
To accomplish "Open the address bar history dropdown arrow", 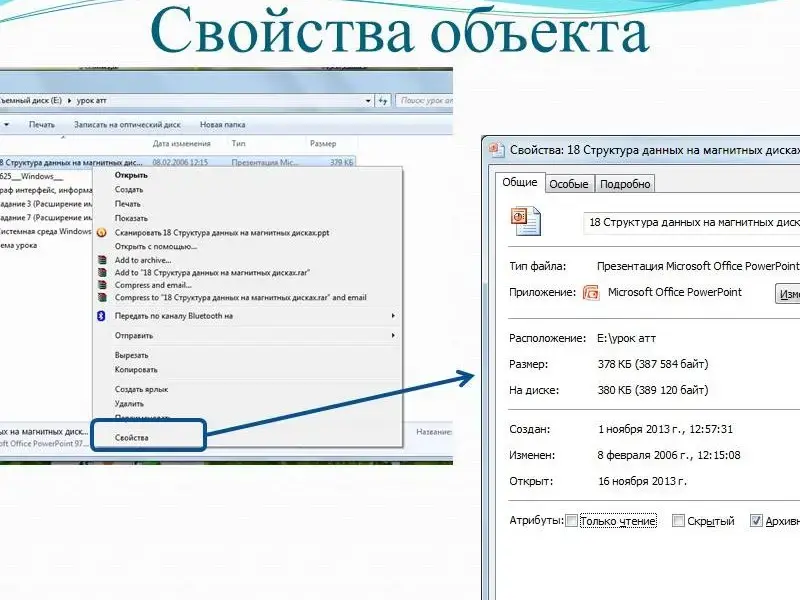I will tap(367, 101).
